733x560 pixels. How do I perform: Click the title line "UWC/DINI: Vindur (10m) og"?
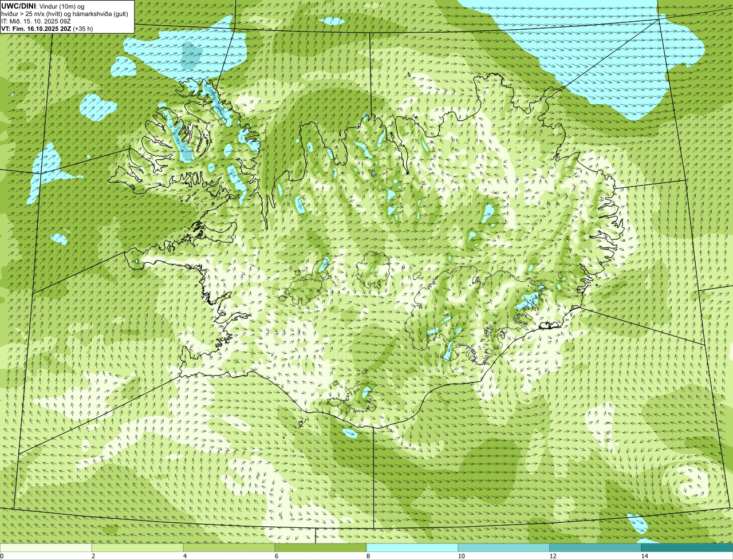tap(43, 6)
